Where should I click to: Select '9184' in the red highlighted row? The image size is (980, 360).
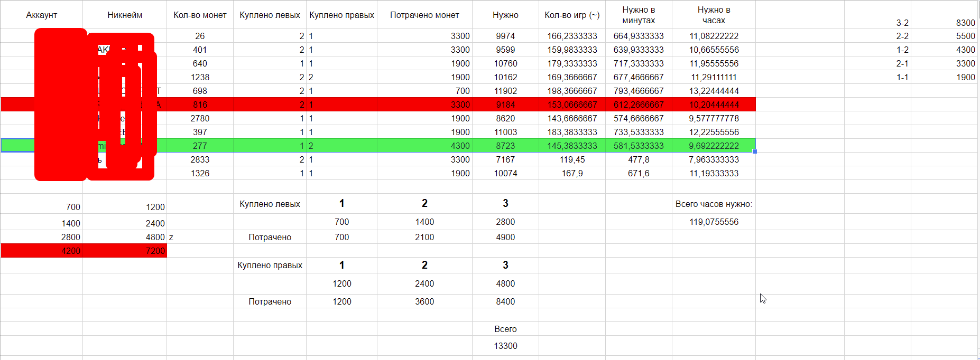tap(505, 105)
